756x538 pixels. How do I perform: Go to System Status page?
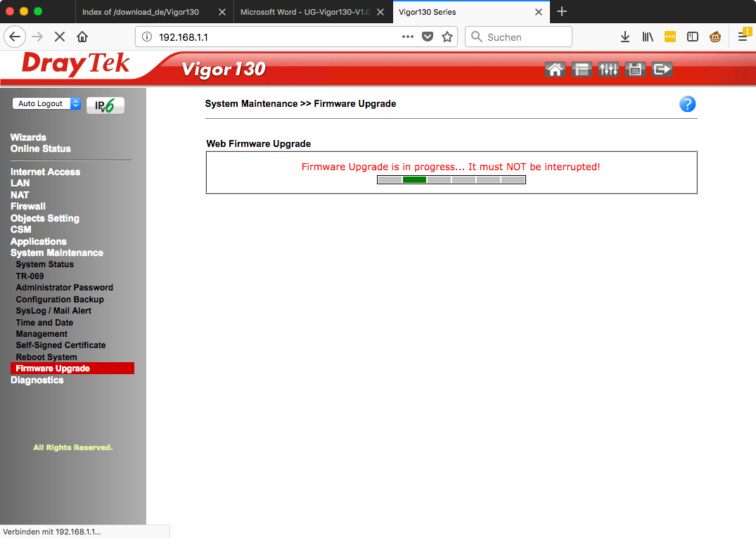[x=45, y=264]
